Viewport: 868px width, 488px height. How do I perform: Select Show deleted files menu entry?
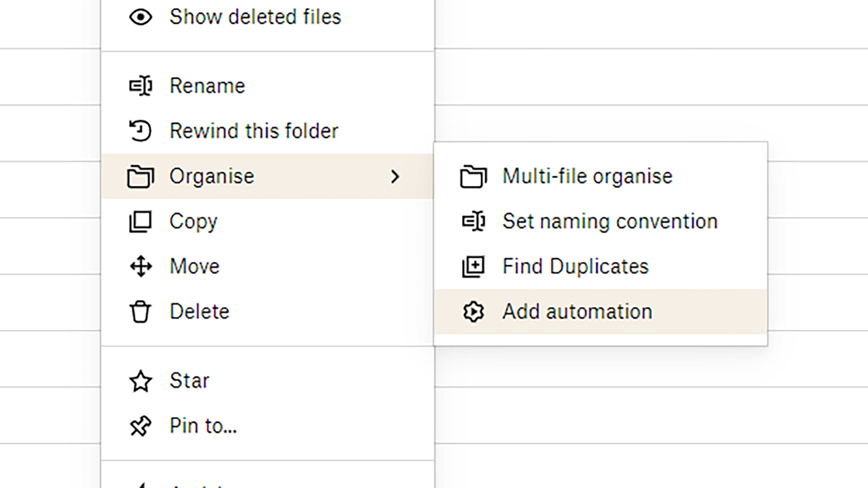[268, 17]
